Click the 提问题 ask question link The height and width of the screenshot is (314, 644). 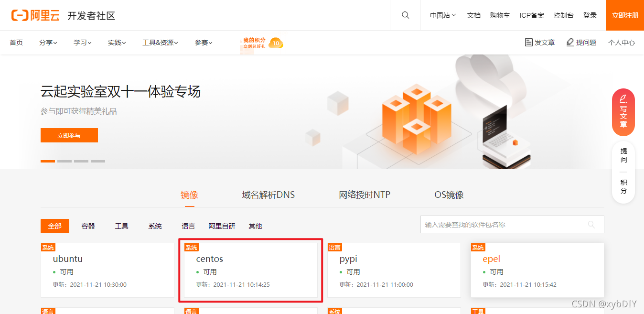click(x=581, y=43)
